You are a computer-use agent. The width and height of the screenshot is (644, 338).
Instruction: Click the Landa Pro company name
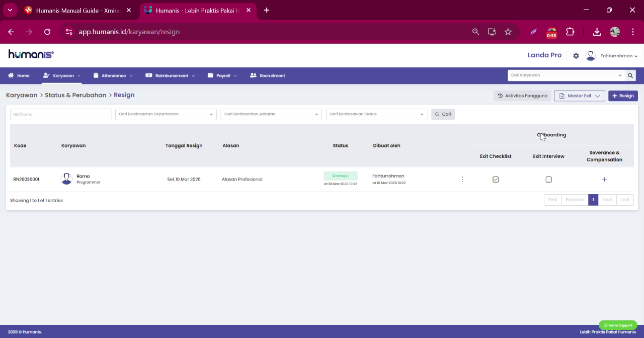coord(544,55)
